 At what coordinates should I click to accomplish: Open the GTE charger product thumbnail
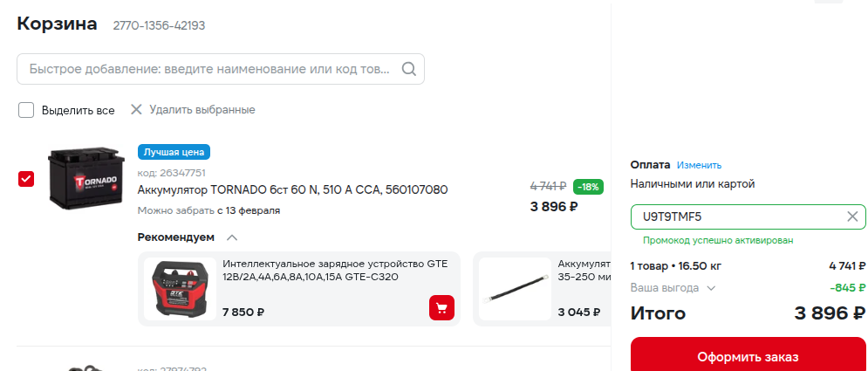click(180, 288)
